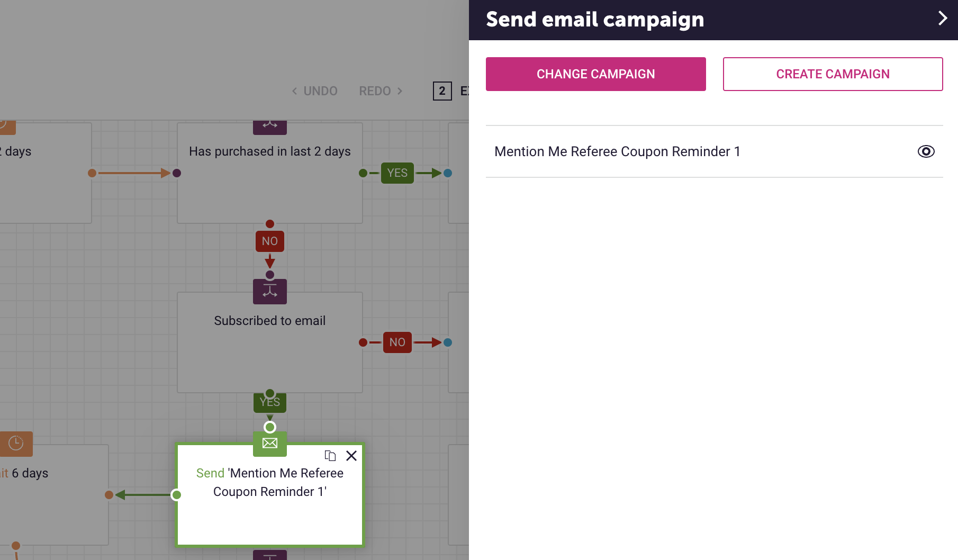Screen dimensions: 958x560
Task: Click the green email envelope icon
Action: (x=270, y=444)
